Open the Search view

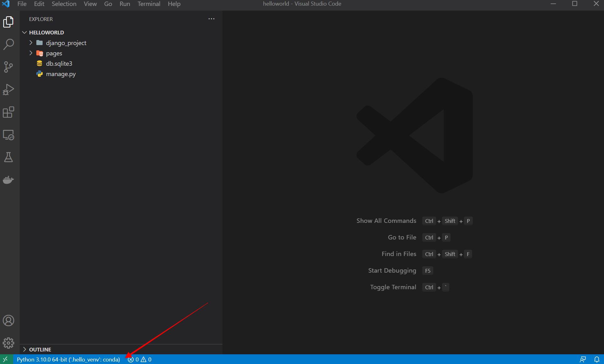(8, 44)
